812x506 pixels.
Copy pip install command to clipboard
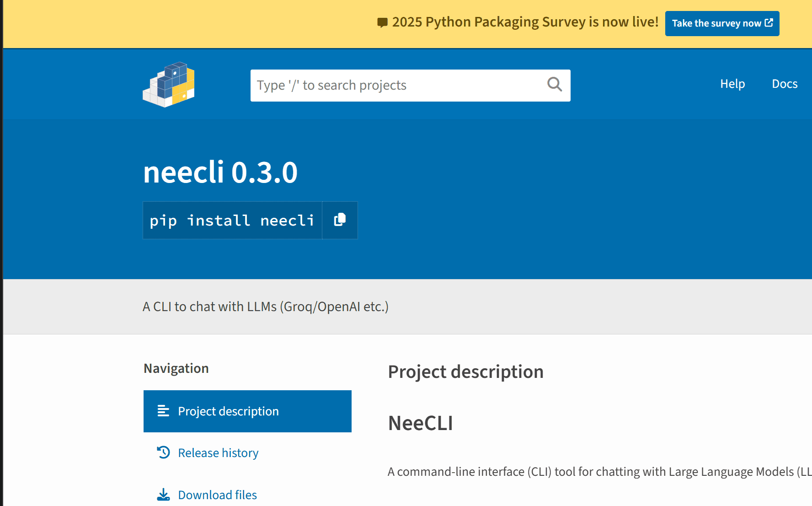(x=340, y=220)
